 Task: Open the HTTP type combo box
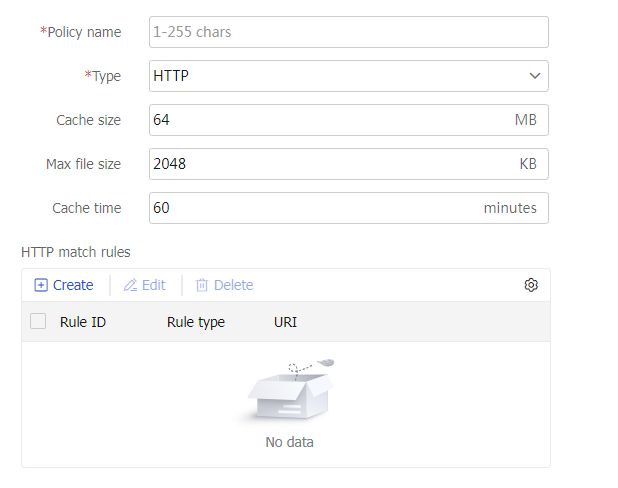tap(340, 76)
